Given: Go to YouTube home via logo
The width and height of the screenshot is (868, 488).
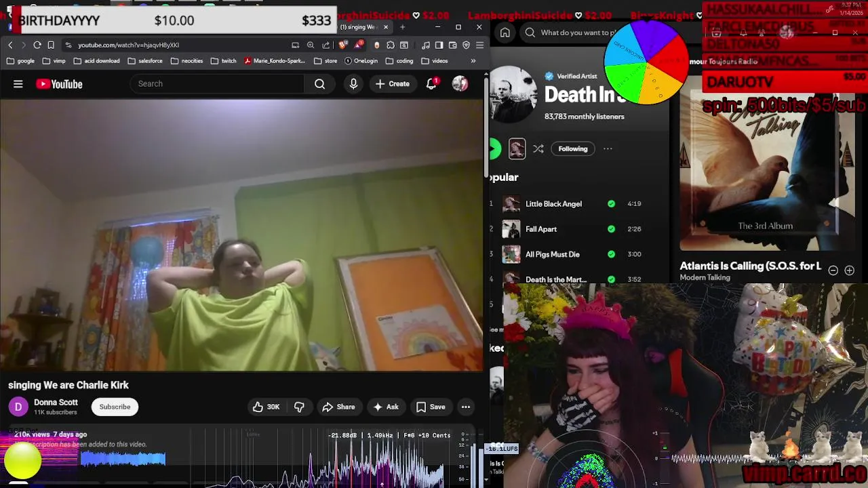Looking at the screenshot, I should pyautogui.click(x=59, y=84).
